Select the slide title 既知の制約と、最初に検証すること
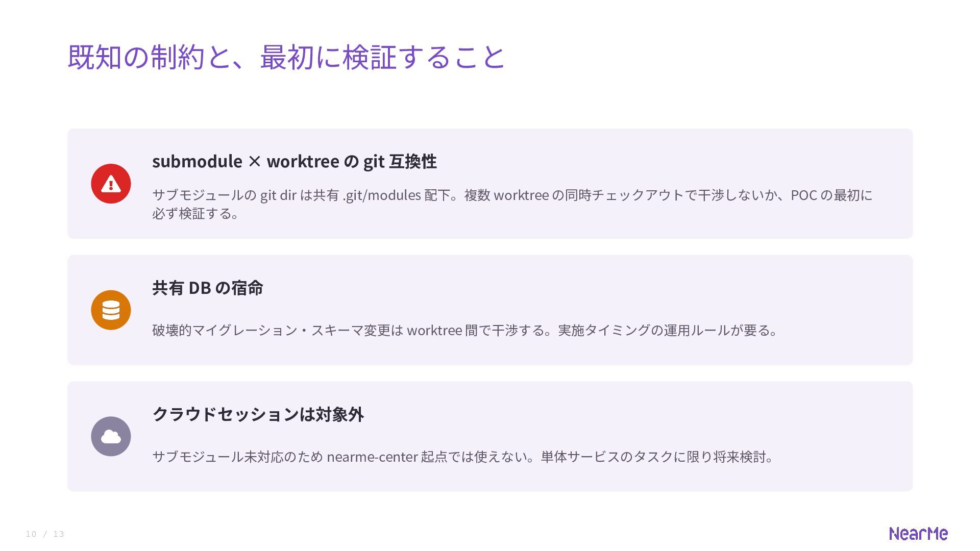Viewport: 980px width, 551px height. [x=286, y=57]
